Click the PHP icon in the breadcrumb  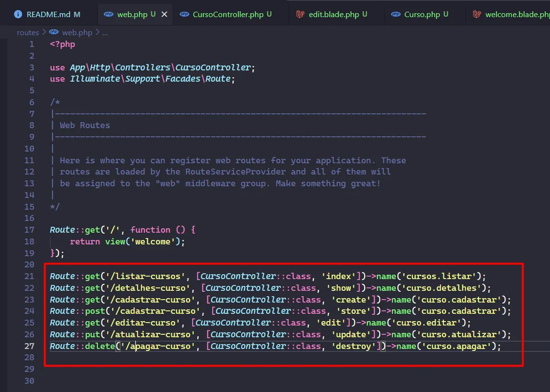point(54,33)
